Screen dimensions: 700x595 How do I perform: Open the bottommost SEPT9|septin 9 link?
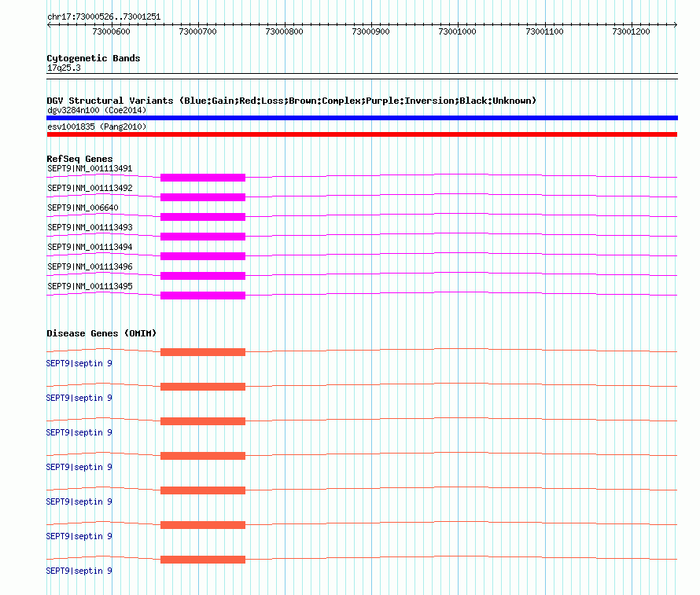(79, 571)
